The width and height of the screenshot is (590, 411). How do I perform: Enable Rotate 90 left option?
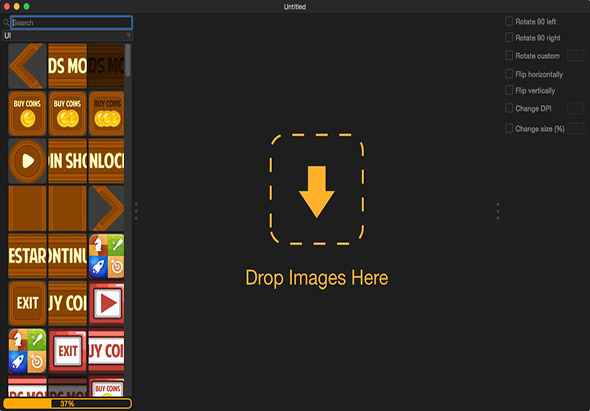coord(509,21)
